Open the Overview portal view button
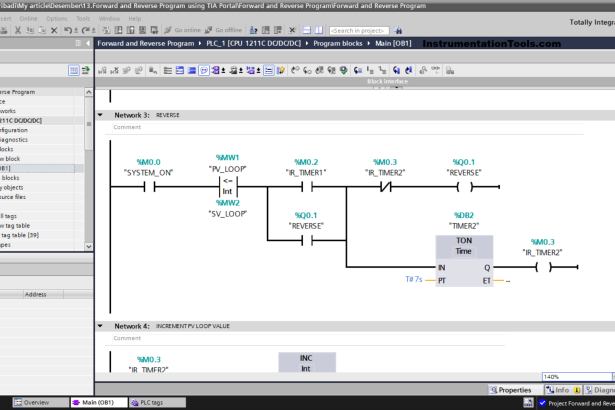 (40, 403)
